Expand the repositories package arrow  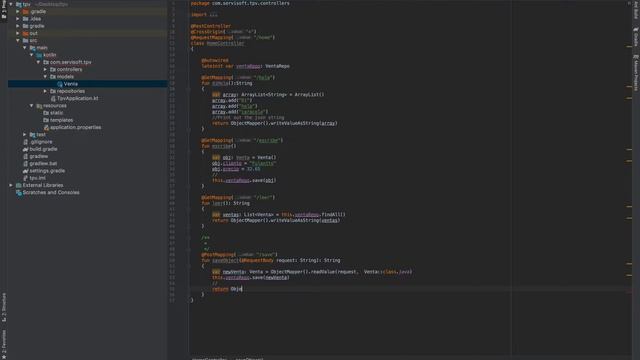[x=45, y=91]
